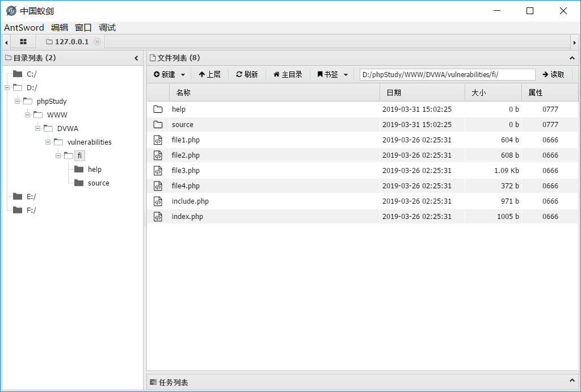Click the source folder icon in file list
Screen dimensions: 581x392
[158, 124]
